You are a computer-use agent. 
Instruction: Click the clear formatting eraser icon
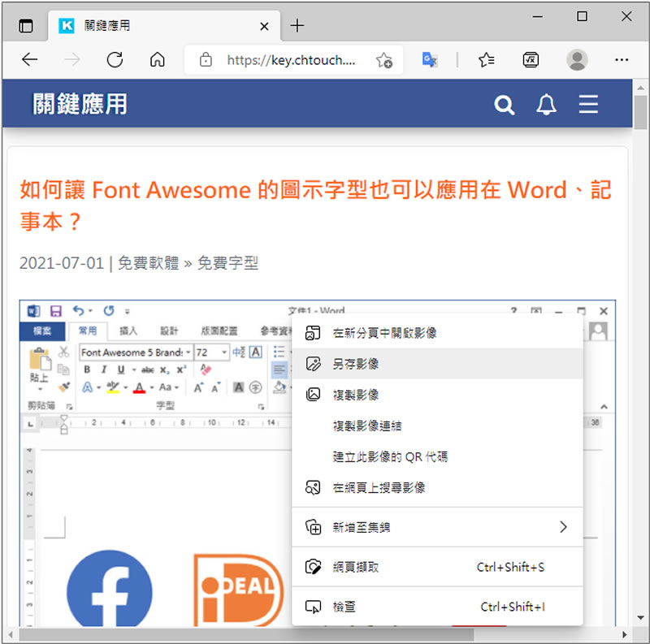[x=206, y=370]
